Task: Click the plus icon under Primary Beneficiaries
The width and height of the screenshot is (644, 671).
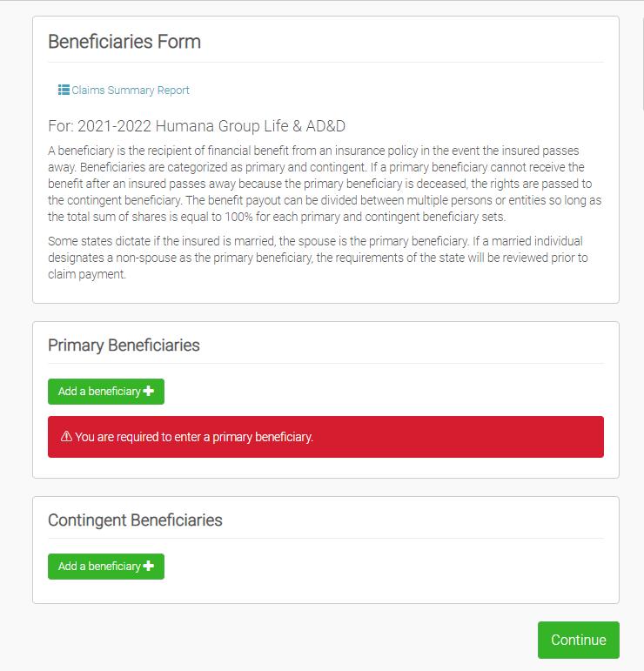Action: [149, 392]
